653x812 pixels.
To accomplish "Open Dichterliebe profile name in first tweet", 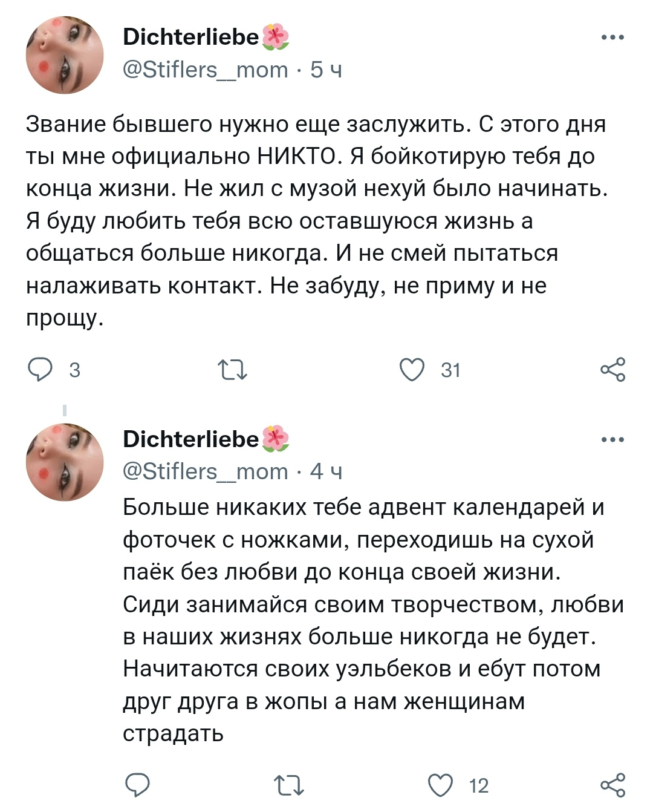I will pos(191,37).
